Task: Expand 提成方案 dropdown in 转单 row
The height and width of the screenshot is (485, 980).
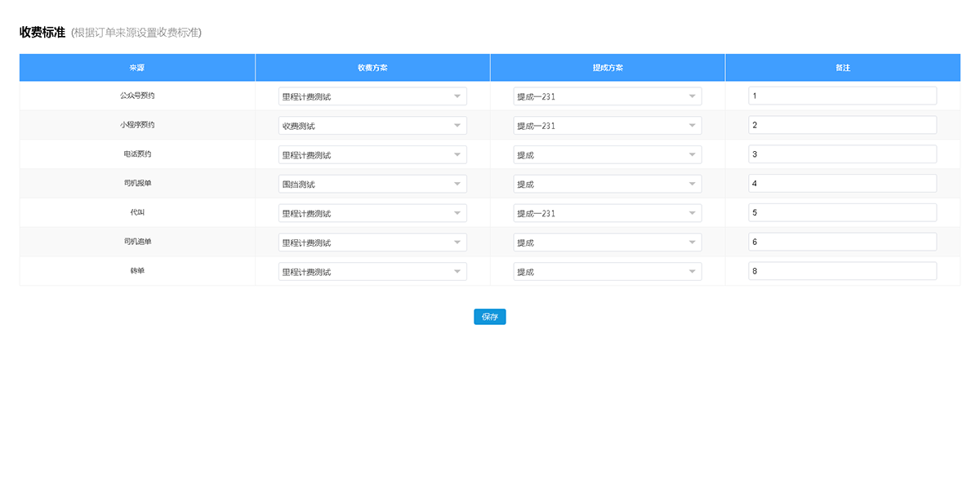Action: pyautogui.click(x=607, y=272)
